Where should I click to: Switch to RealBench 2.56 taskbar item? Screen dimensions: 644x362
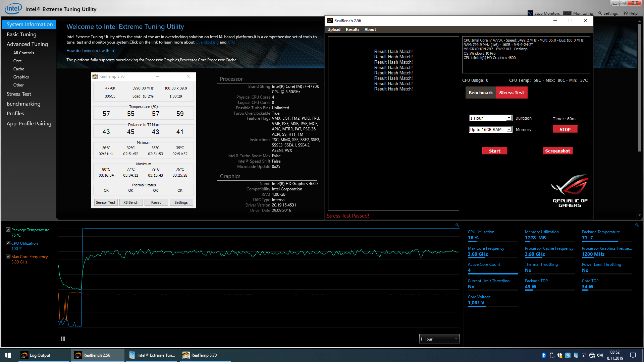point(97,355)
